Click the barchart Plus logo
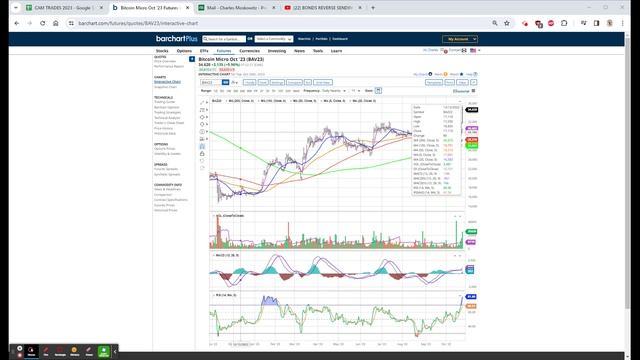The image size is (640, 360). click(x=177, y=39)
